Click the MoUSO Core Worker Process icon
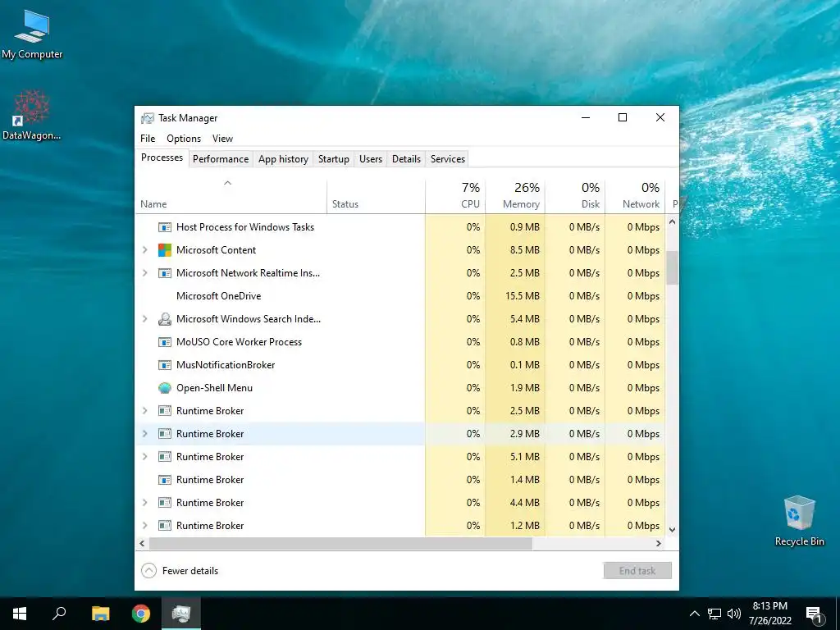 click(164, 342)
